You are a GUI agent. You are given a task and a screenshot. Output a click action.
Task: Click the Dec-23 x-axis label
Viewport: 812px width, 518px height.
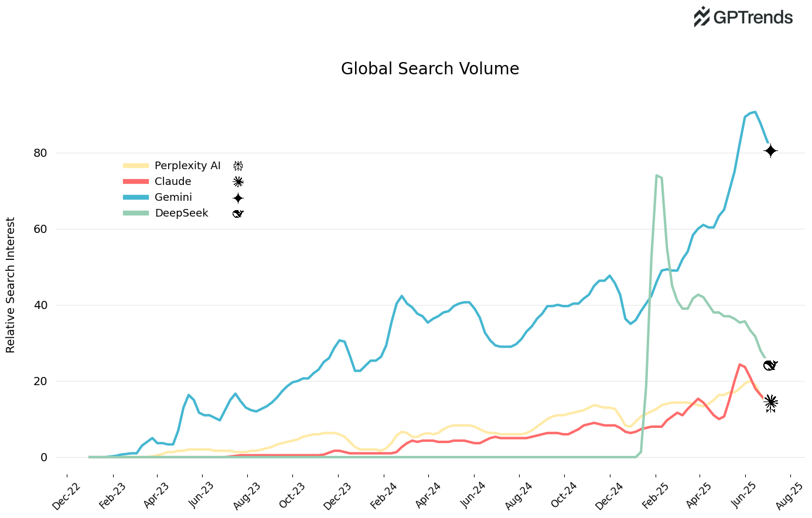coord(337,496)
